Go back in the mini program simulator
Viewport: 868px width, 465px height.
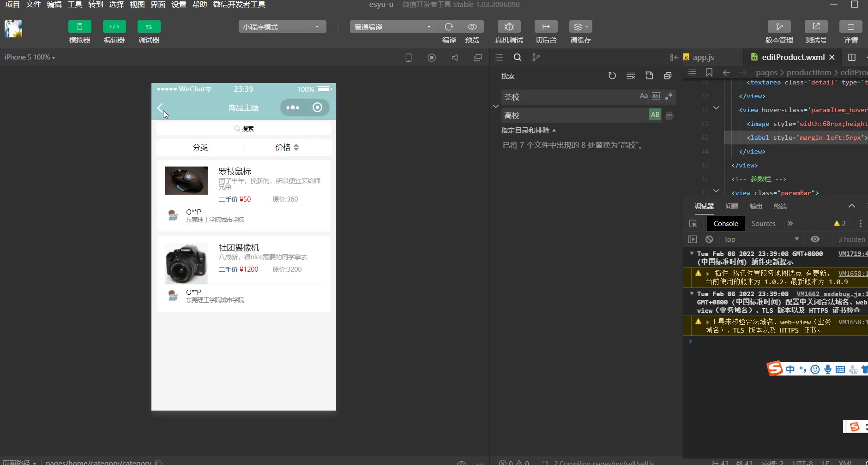(160, 108)
